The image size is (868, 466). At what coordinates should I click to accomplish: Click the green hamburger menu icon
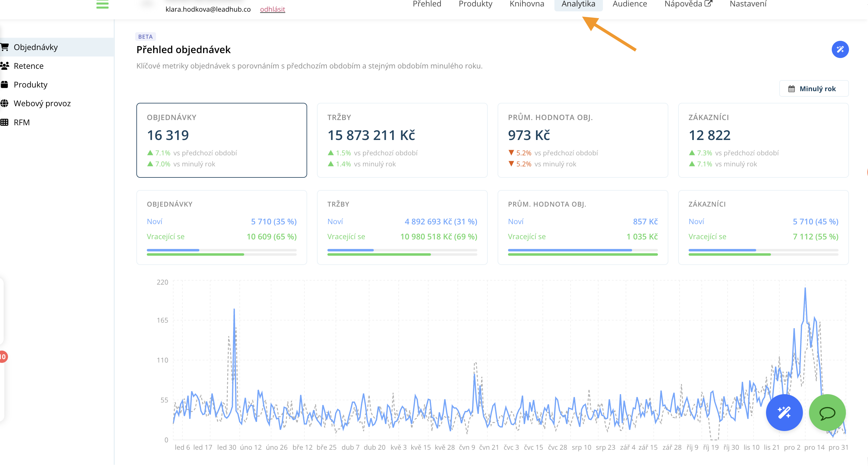click(x=102, y=4)
